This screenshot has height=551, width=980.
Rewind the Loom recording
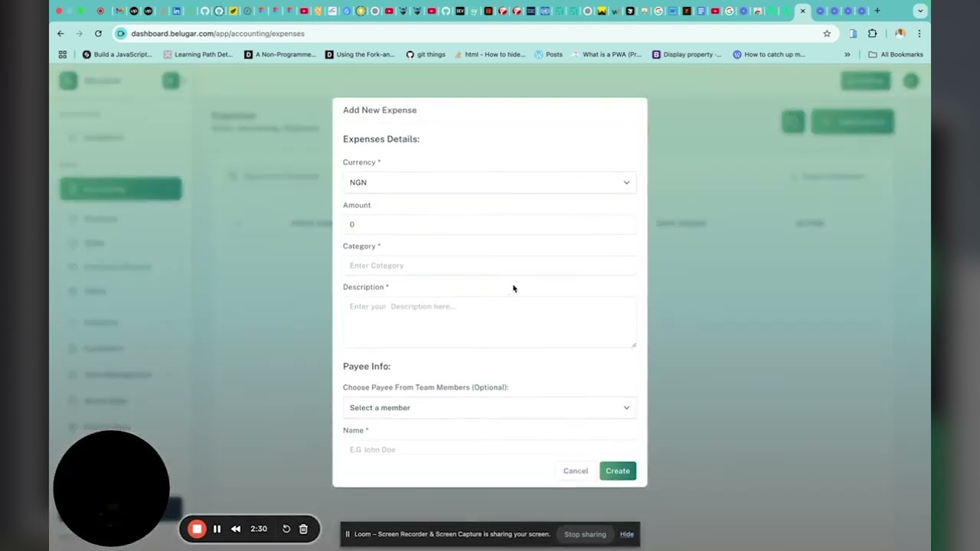pyautogui.click(x=236, y=529)
